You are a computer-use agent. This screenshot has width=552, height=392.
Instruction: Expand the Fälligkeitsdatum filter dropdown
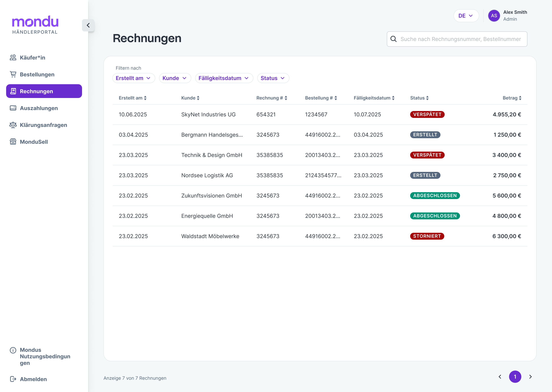coord(224,78)
